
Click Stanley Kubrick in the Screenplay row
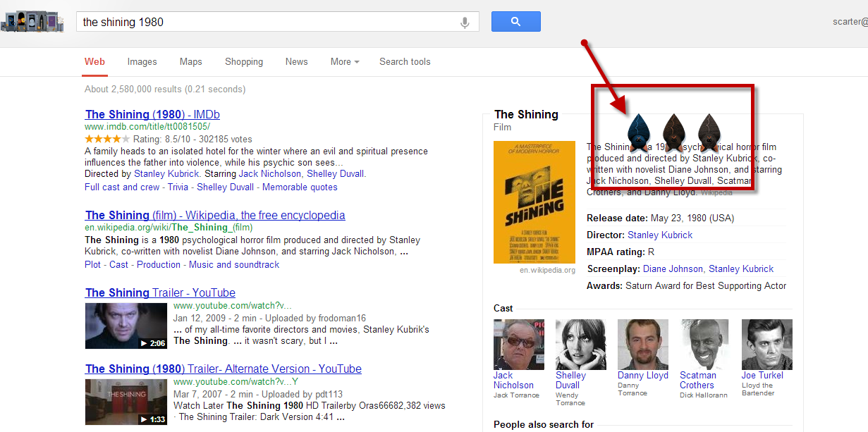click(x=741, y=269)
